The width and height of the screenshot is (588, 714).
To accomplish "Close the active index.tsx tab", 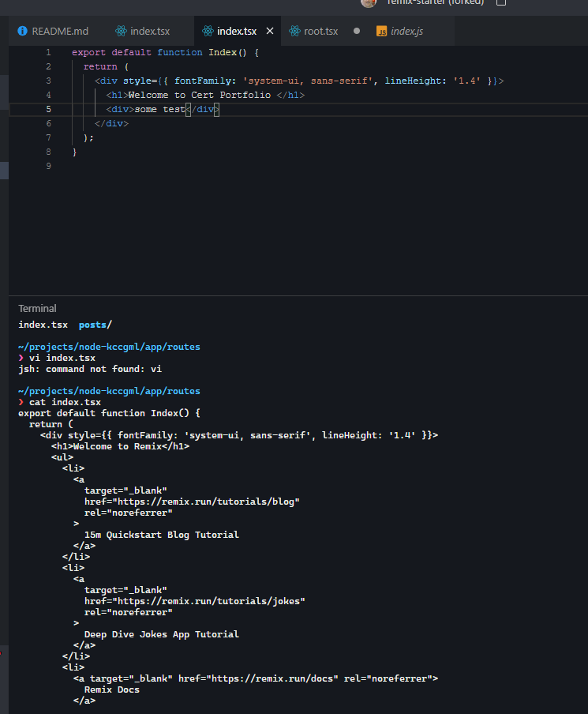I will 270,30.
